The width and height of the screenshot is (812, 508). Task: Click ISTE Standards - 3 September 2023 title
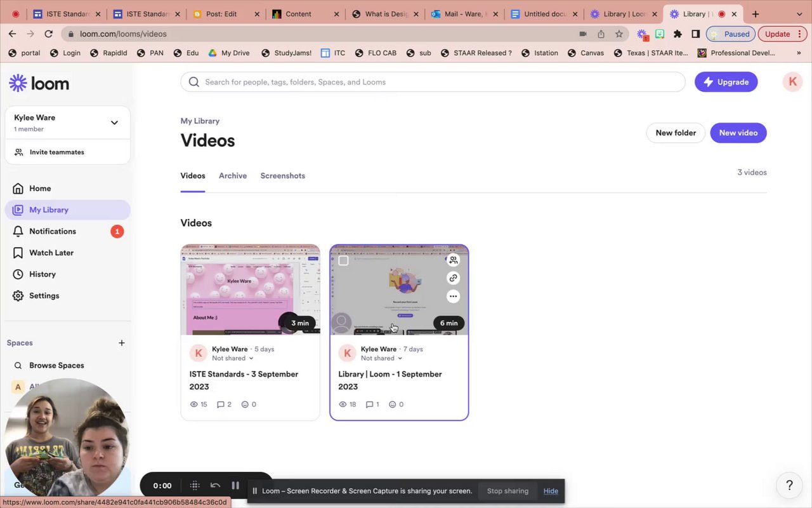[x=244, y=380]
